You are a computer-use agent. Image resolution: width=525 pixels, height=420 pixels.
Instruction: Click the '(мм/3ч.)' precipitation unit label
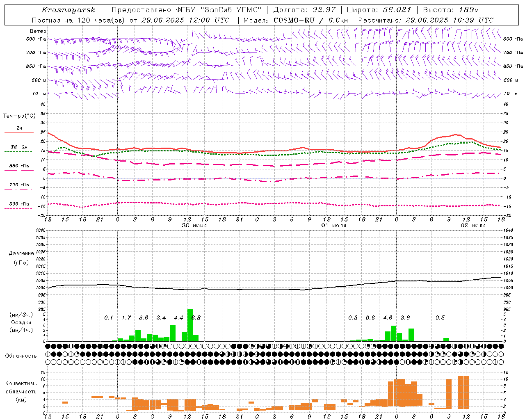tap(21, 315)
